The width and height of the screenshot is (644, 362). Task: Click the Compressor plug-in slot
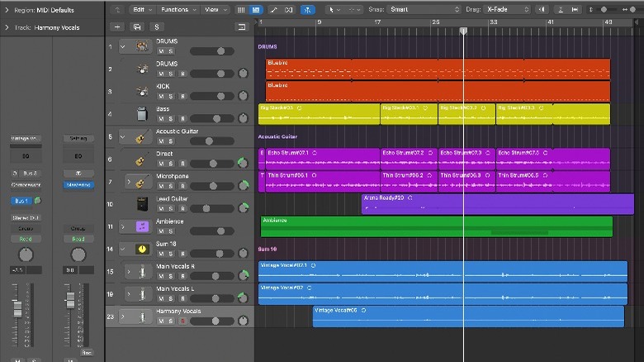(26, 185)
